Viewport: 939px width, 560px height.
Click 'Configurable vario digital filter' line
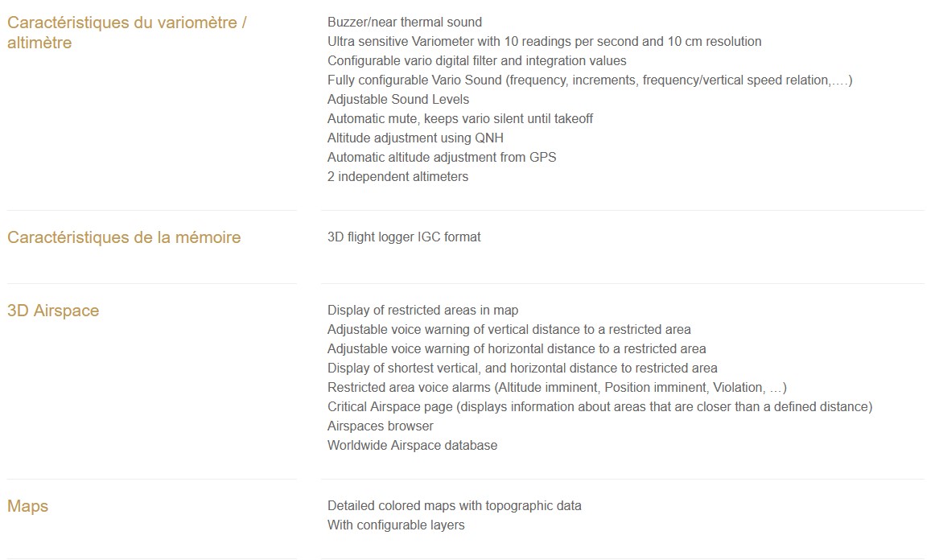point(476,60)
